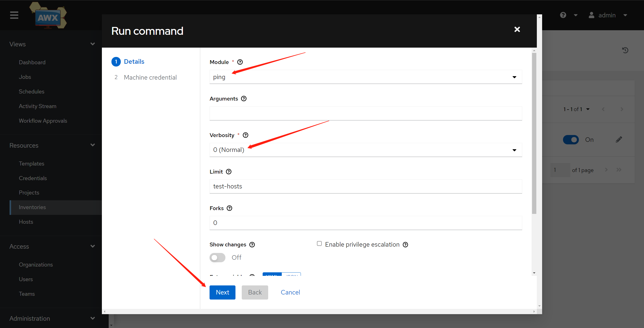Toggle the blue On switch
Screen dimensions: 644x328
coord(571,140)
